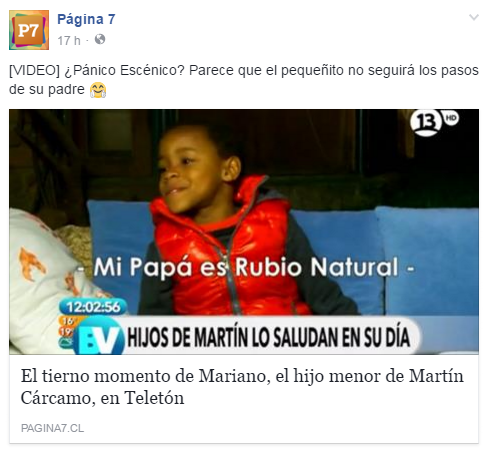Click the 12:02:56 clock overlay

click(x=93, y=307)
